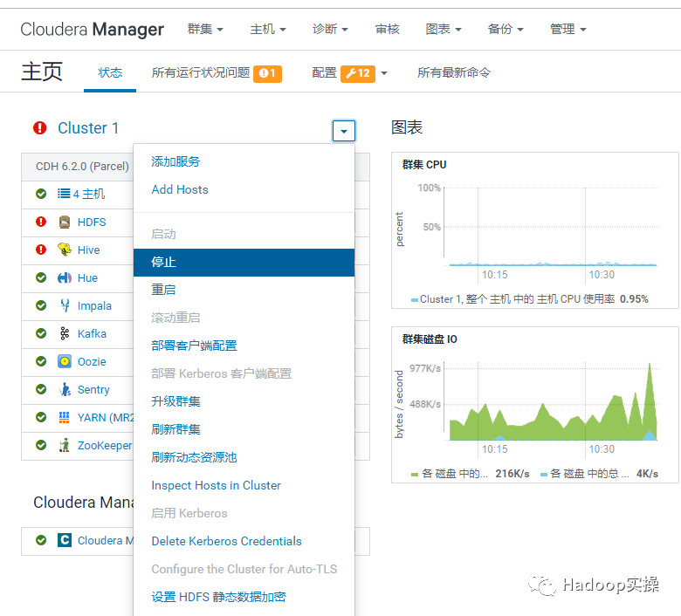Screen dimensions: 681x616
Task: Open the 4 主机 hosts link
Action: click(x=89, y=194)
